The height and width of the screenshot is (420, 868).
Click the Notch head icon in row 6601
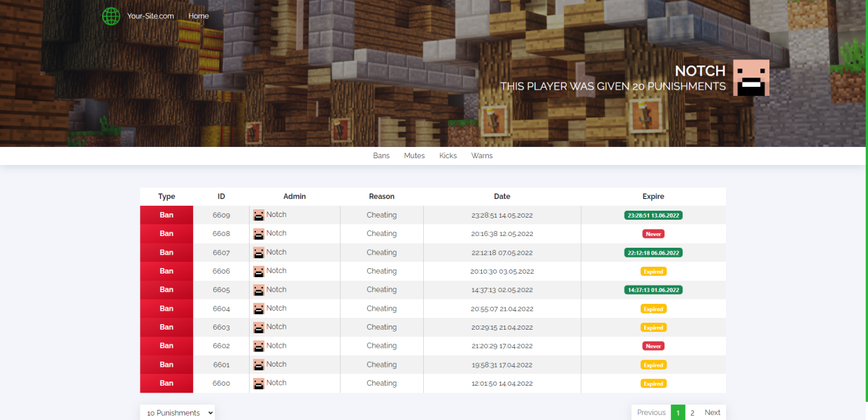(x=259, y=365)
